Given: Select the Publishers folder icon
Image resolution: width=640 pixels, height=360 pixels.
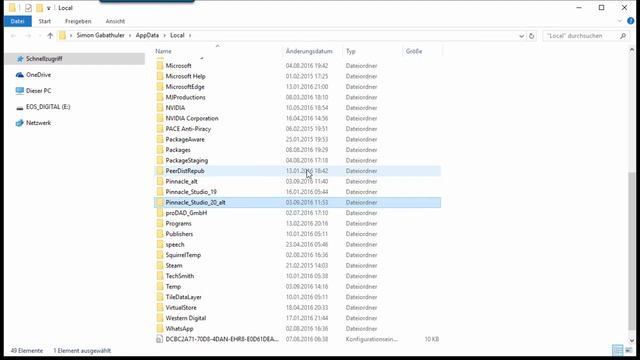Looking at the screenshot, I should (x=160, y=234).
